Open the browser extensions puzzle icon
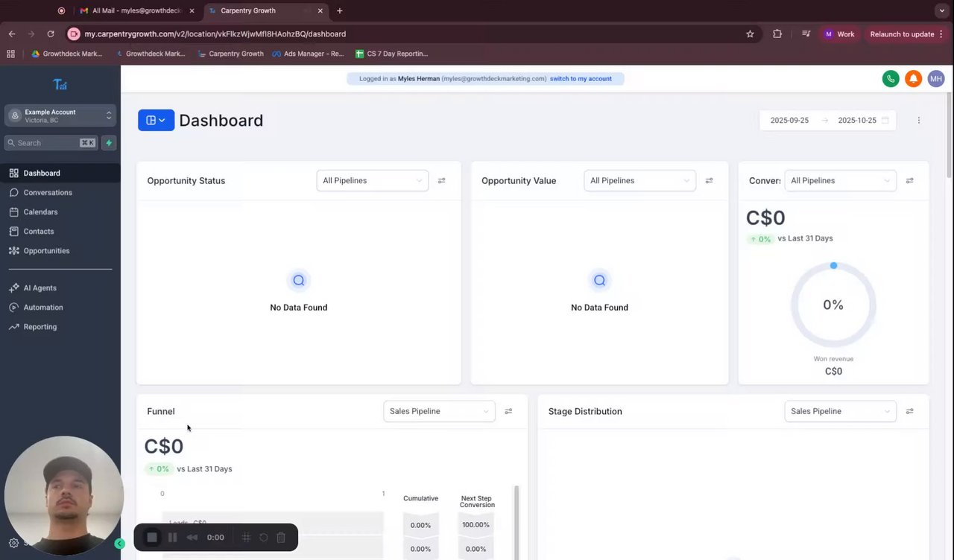 pos(777,34)
